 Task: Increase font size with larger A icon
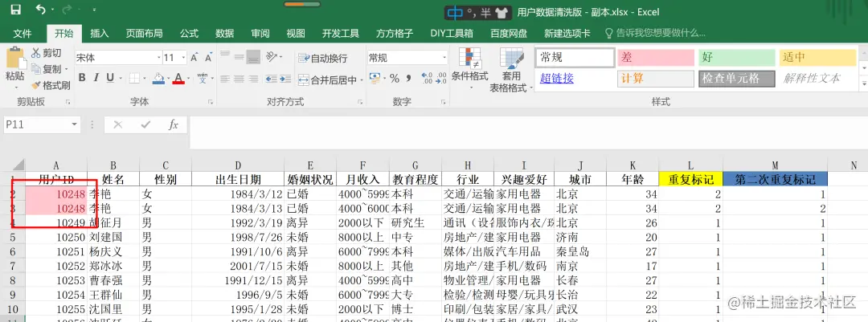194,58
